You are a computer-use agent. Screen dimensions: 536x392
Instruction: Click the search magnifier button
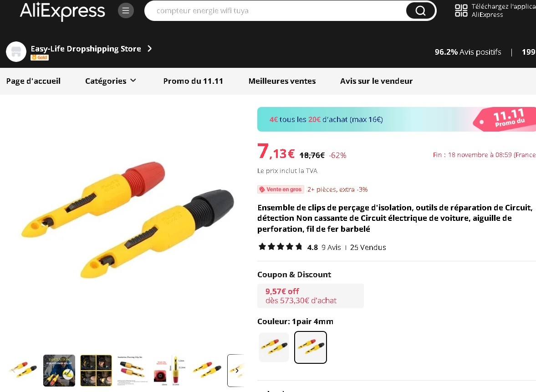420,10
